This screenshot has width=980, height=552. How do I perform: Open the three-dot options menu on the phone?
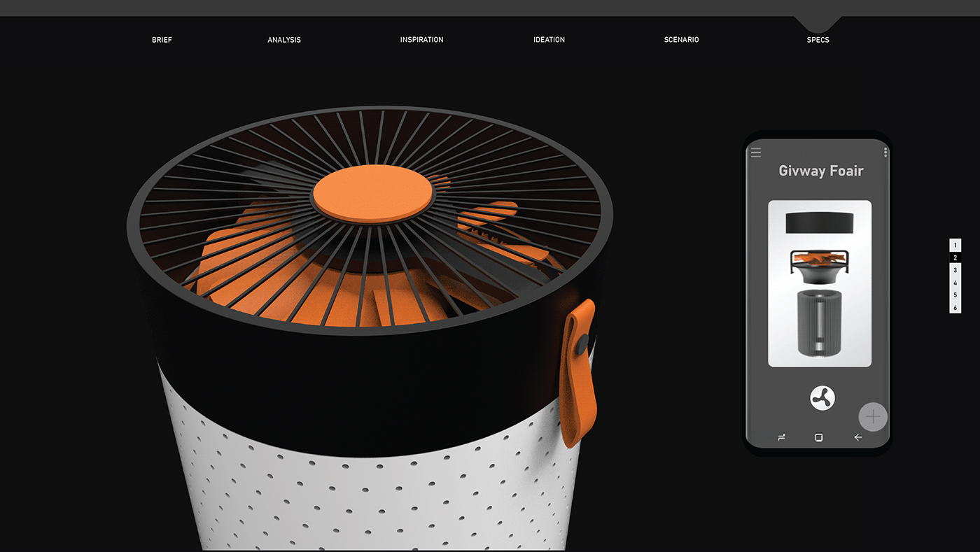(885, 153)
